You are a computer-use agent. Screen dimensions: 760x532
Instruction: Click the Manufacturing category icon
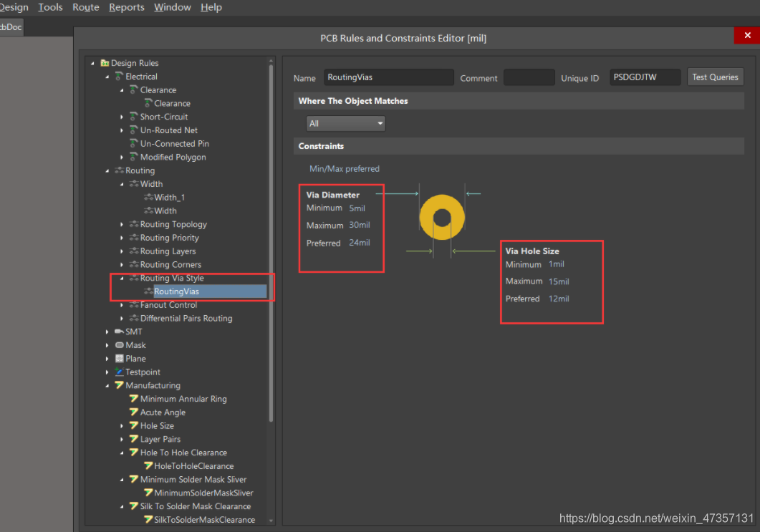tap(119, 385)
